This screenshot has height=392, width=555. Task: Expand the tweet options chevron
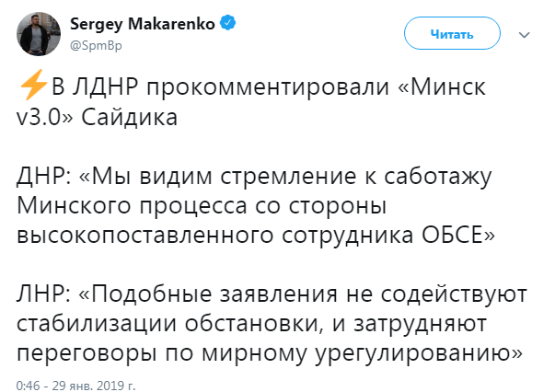pos(525,35)
